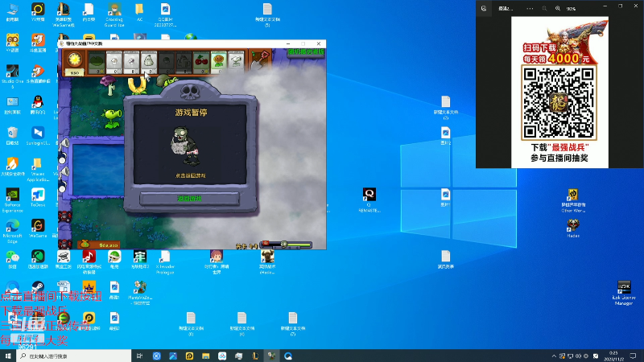644x362 pixels.
Task: Open This PC desktop icon
Action: tap(12, 13)
